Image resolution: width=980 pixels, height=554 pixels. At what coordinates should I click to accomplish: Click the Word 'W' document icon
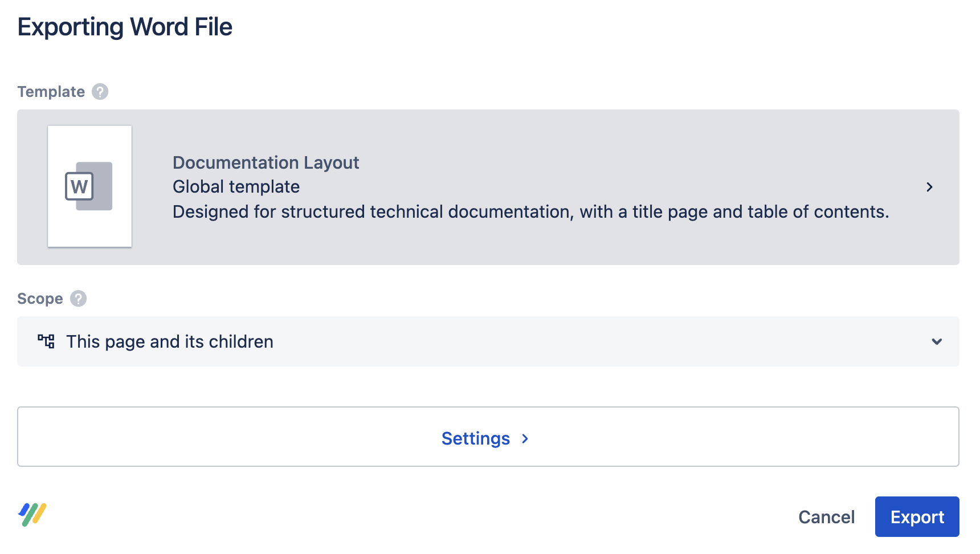click(88, 186)
